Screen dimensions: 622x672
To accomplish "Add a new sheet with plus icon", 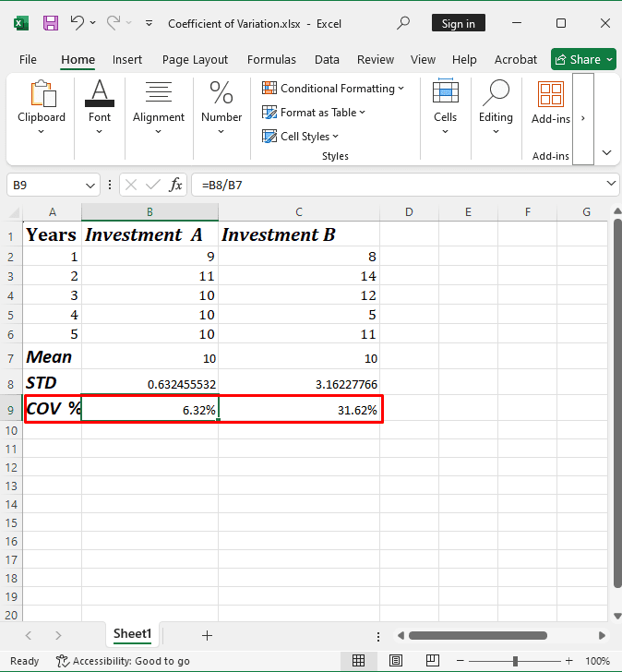I will pyautogui.click(x=207, y=635).
